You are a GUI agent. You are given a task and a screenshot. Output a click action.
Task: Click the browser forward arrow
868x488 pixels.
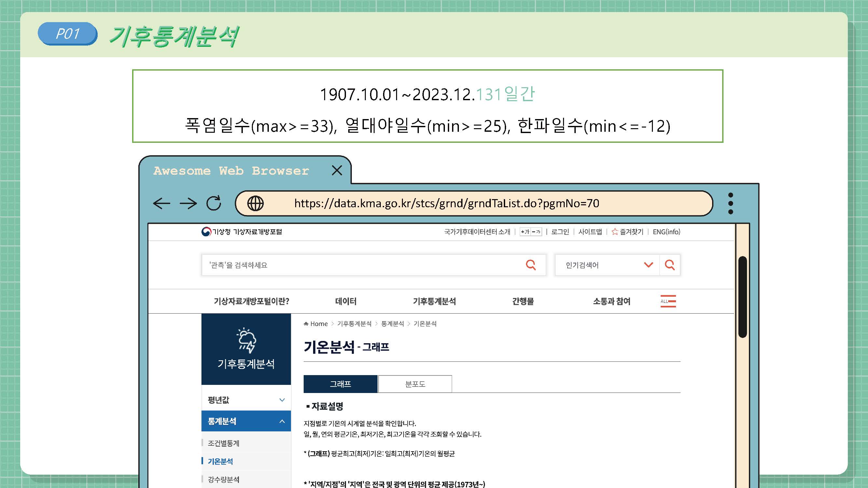point(188,203)
